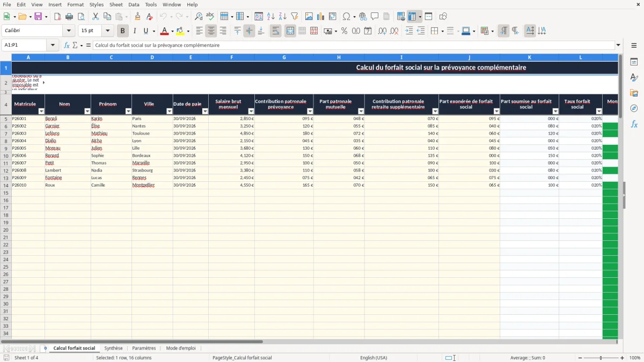Print the document

[69, 17]
